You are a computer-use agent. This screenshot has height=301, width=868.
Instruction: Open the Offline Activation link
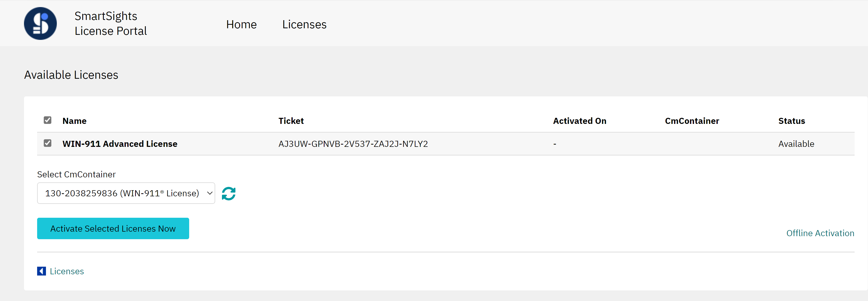pyautogui.click(x=820, y=233)
